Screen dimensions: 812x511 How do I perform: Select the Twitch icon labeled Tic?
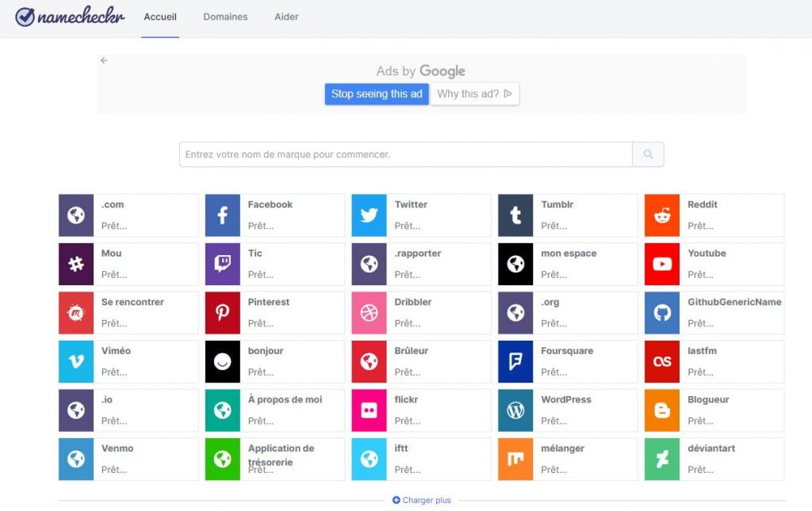coord(223,265)
